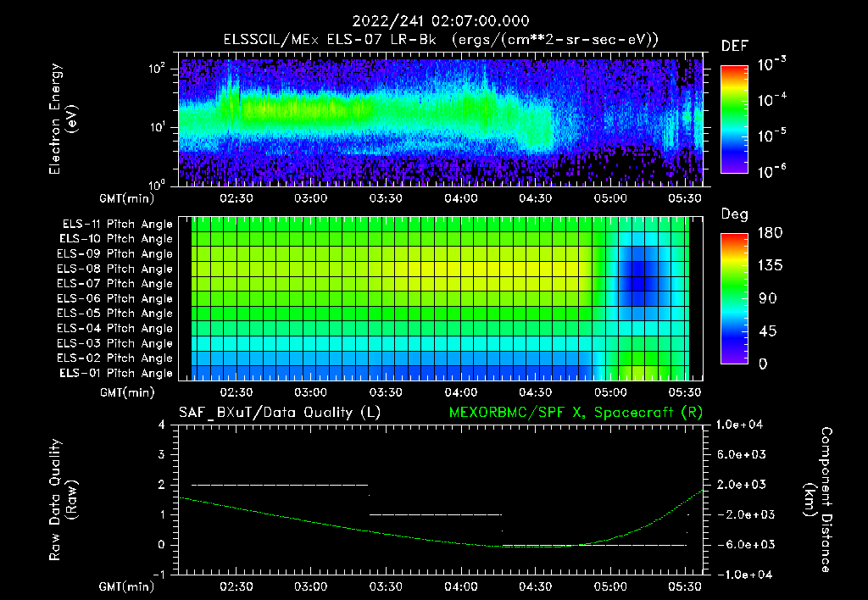Click GMT(min) label under pitch angle panel
The height and width of the screenshot is (600, 868).
[127, 393]
